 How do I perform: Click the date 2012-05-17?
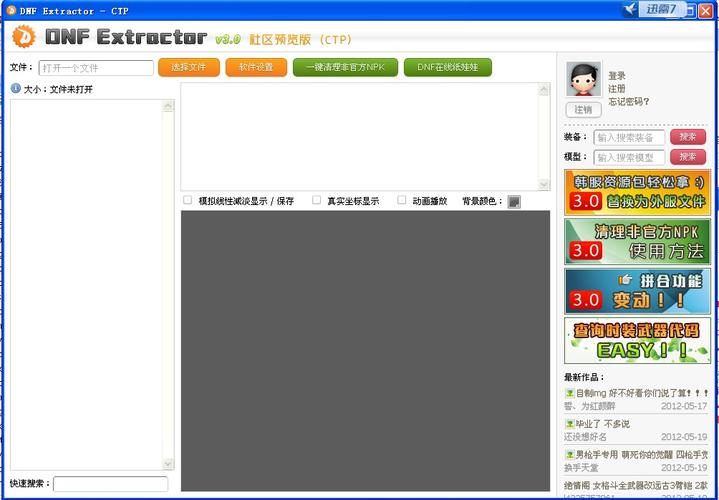pyautogui.click(x=684, y=406)
